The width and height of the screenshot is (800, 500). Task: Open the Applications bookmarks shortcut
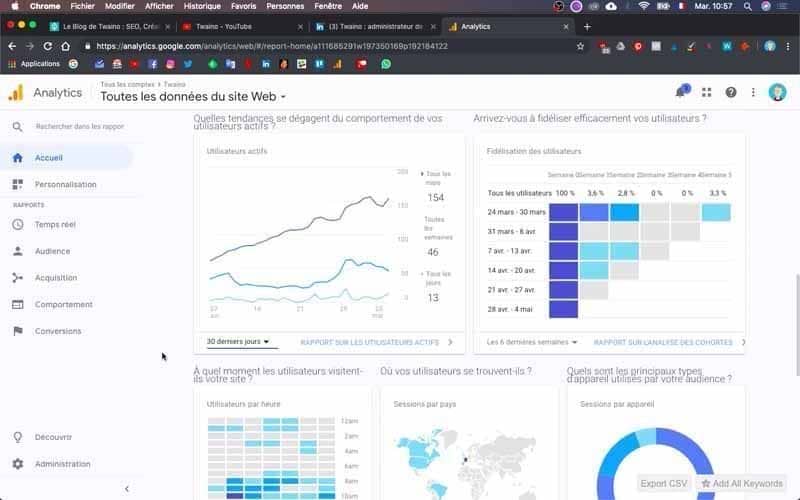[34, 64]
